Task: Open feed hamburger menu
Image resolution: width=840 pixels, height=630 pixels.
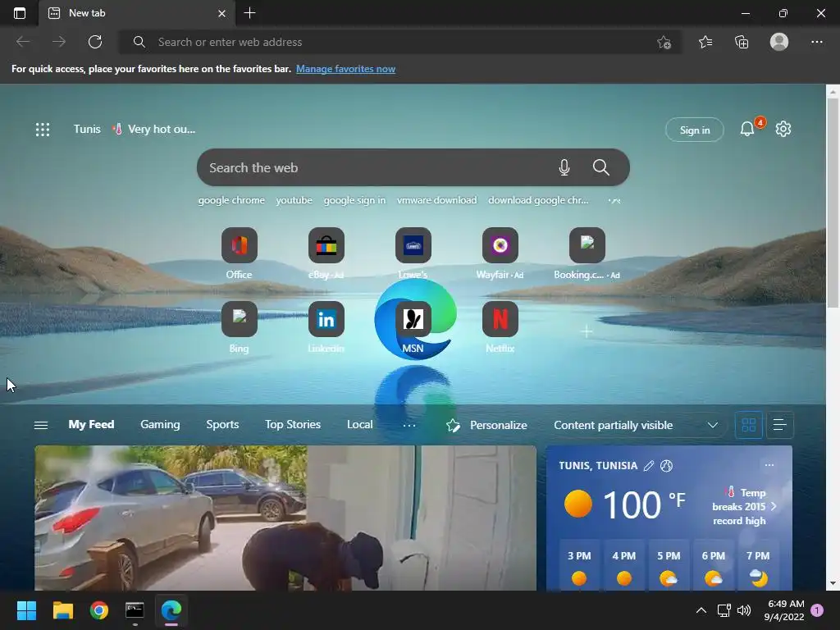Action: 41,426
